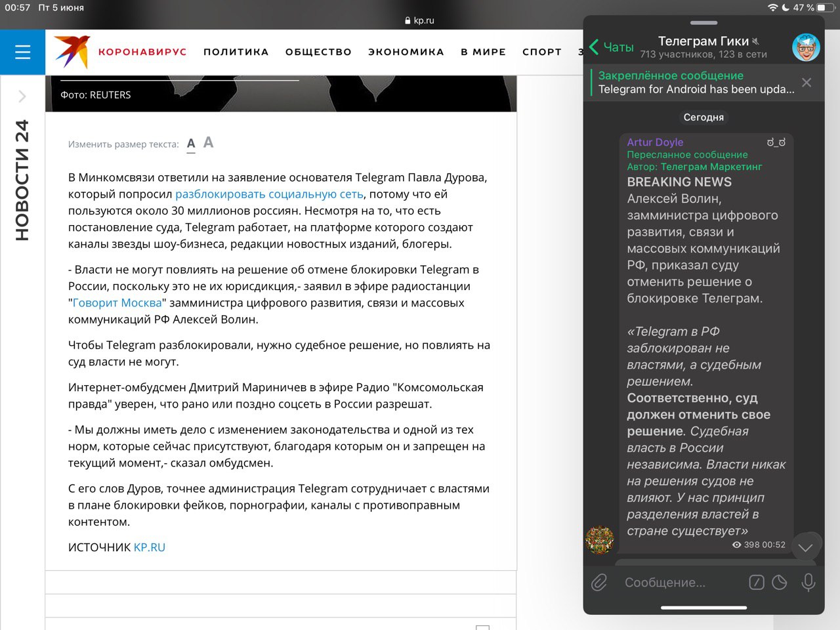Click the paragraph starting 'С его слов Дуров'
This screenshot has height=630, width=840.
tap(279, 505)
